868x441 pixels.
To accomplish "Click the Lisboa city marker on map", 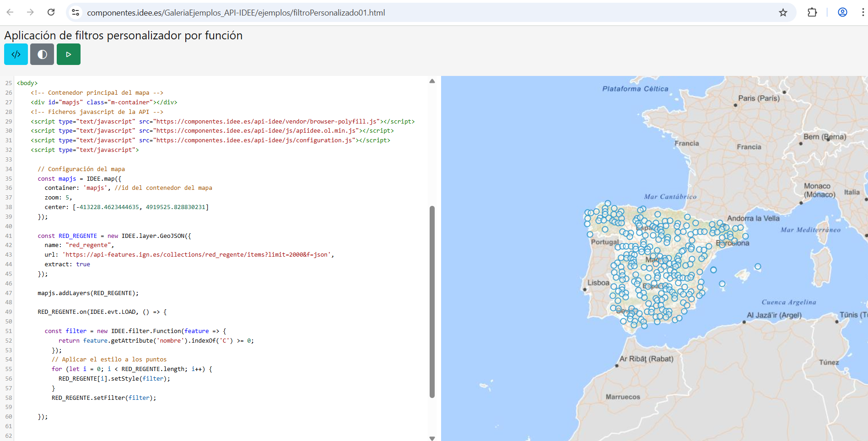I will click(x=584, y=290).
